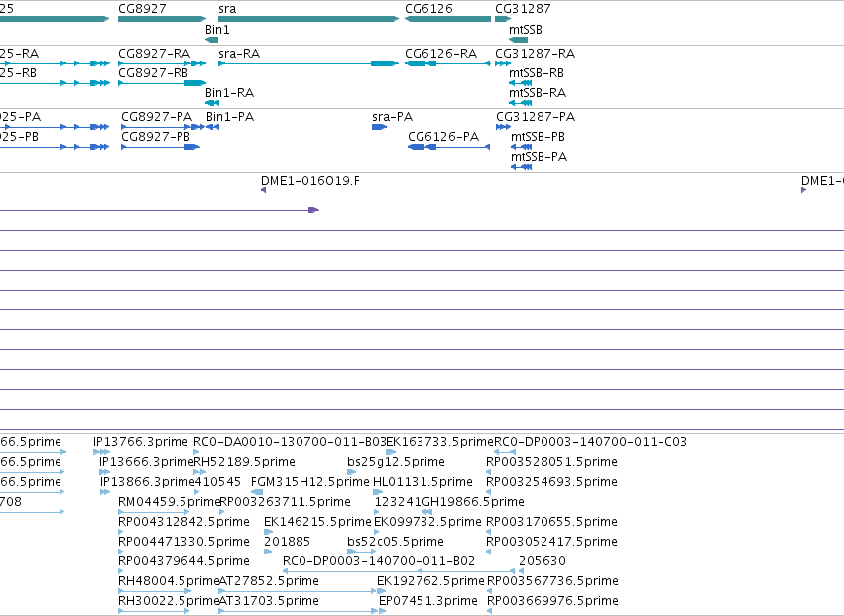The image size is (844, 616).
Task: Select the RH48004.5prime EST label
Action: [169, 581]
